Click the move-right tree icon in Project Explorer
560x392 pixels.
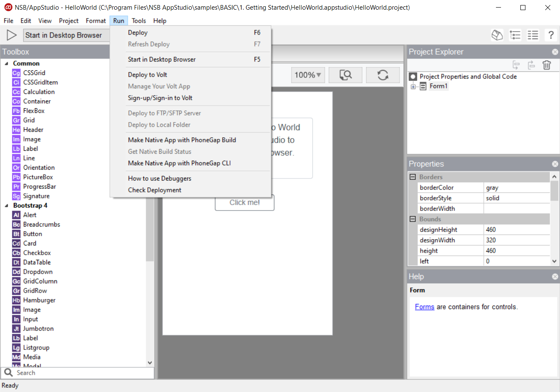tap(531, 65)
